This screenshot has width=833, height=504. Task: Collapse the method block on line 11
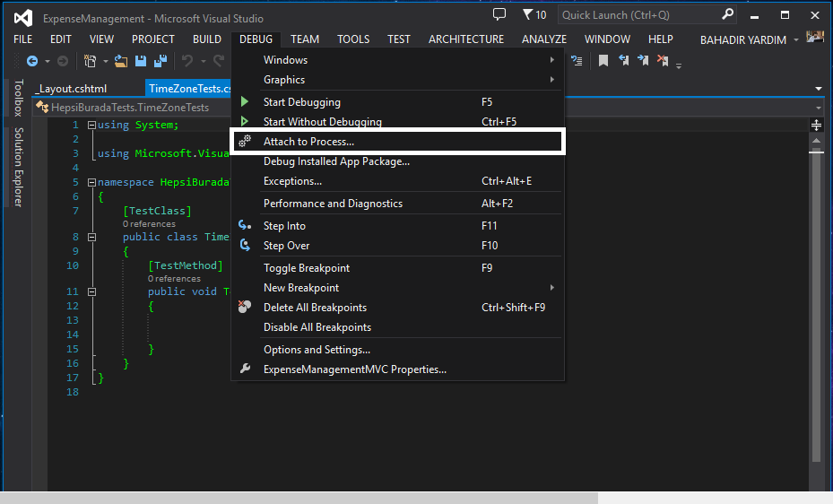91,291
